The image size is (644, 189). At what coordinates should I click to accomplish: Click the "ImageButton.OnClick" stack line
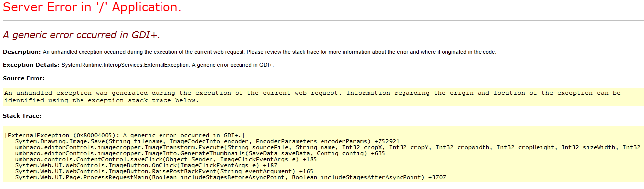[146, 165]
